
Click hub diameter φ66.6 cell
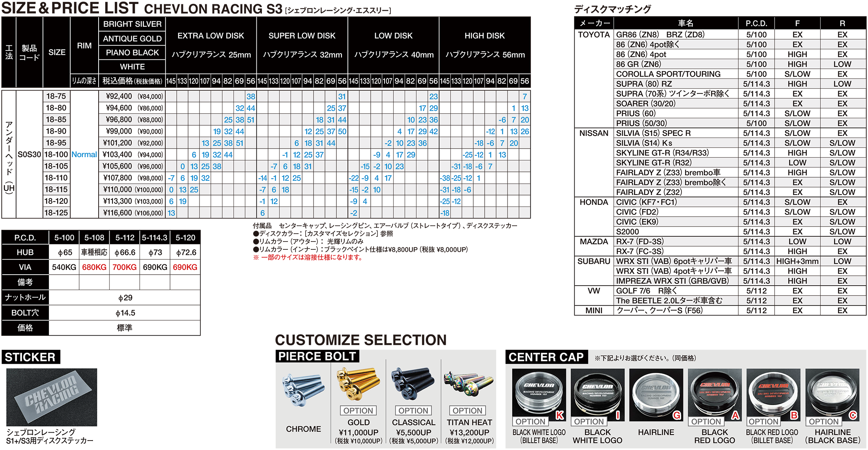pos(125,253)
